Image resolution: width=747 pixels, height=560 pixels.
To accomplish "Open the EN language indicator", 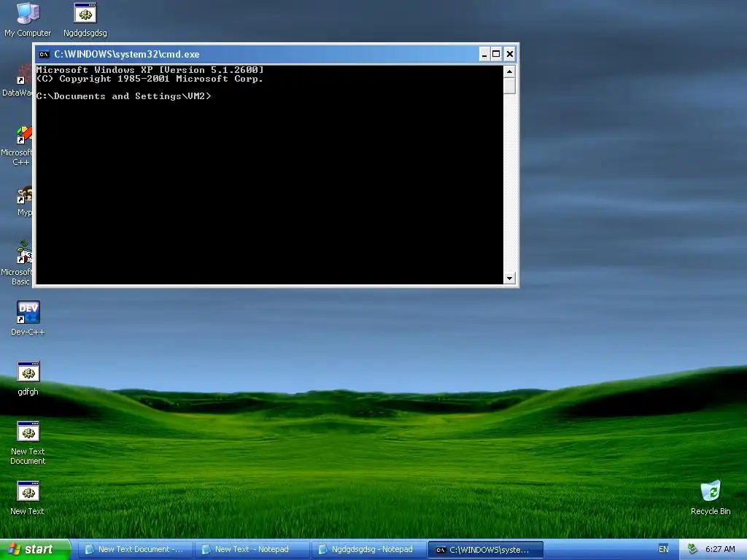I will coord(663,549).
